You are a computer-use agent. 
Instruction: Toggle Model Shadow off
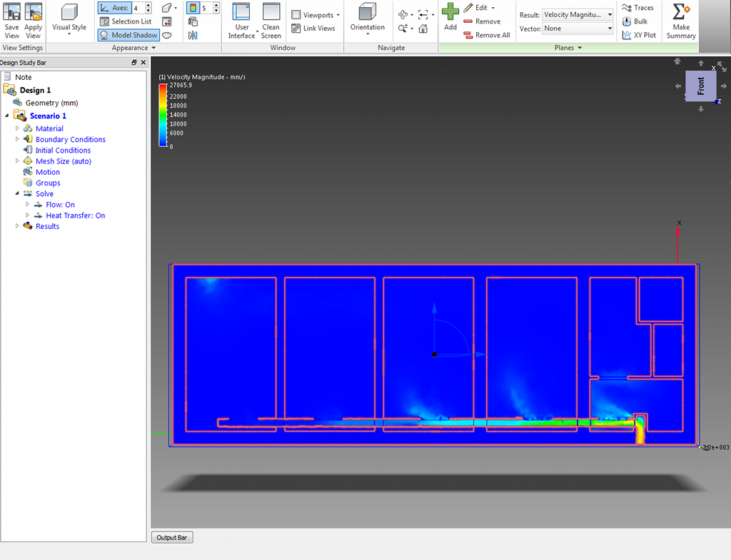point(128,35)
